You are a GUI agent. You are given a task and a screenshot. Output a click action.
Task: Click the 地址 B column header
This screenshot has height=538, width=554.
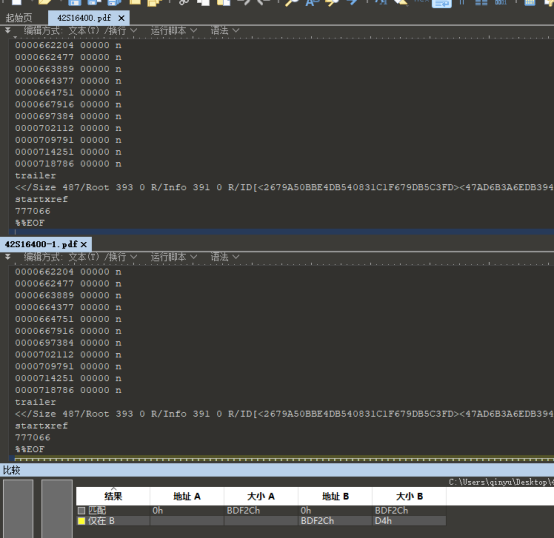point(335,496)
